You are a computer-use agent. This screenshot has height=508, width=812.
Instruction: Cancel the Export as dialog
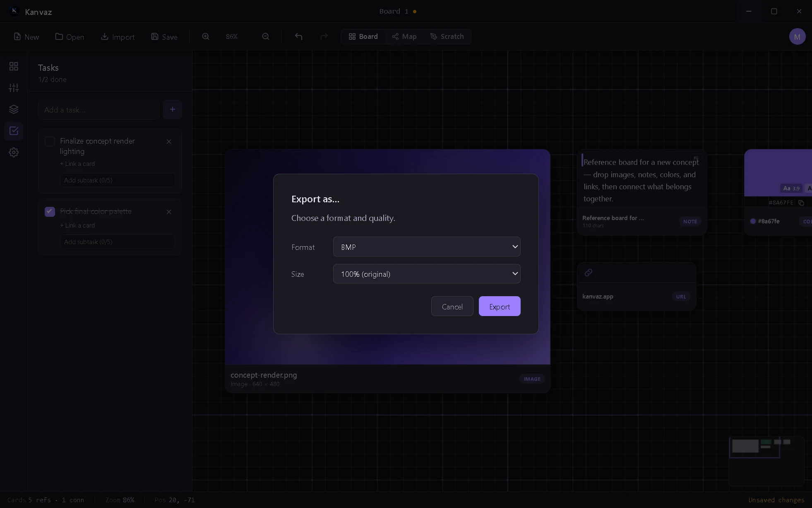[452, 306]
